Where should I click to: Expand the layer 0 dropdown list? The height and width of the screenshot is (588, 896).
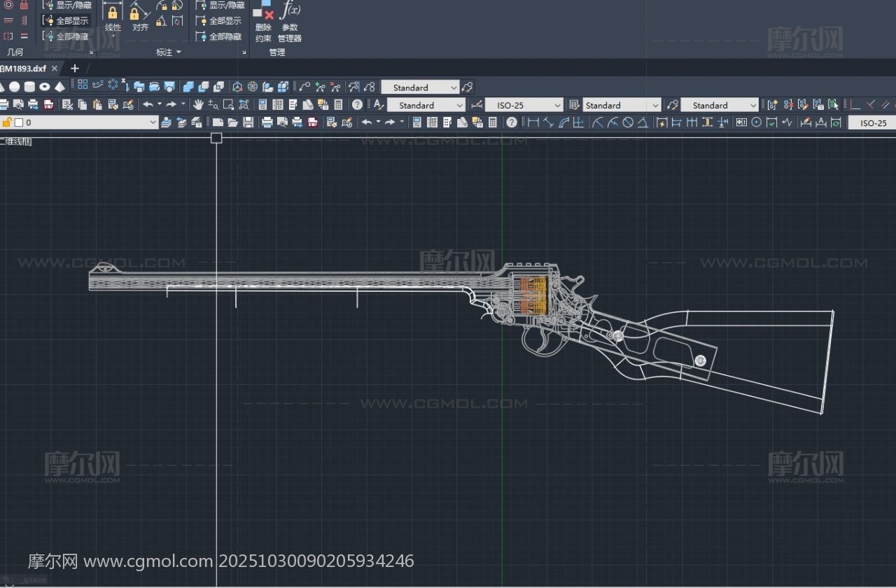tap(153, 122)
